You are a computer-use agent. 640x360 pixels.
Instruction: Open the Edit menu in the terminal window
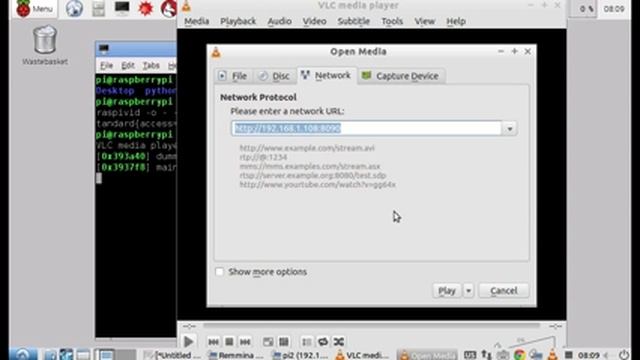pyautogui.click(x=128, y=65)
